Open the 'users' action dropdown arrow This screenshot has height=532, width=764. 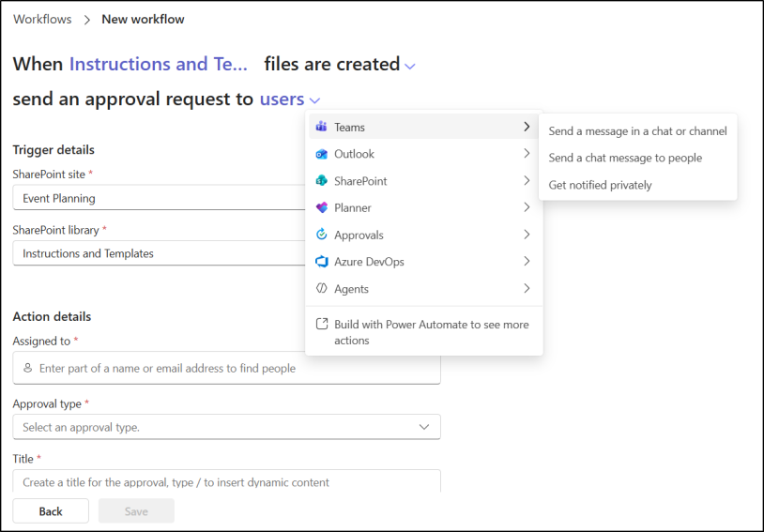(314, 100)
